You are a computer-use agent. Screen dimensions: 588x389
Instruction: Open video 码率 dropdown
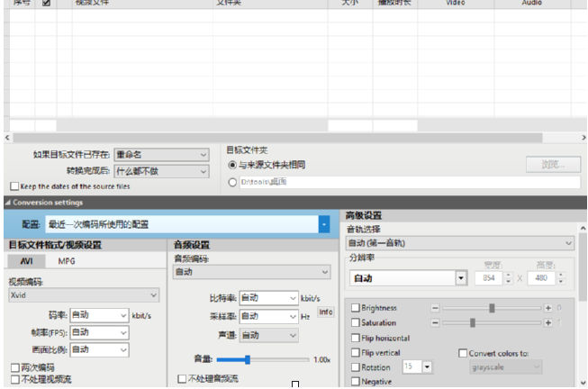click(99, 315)
